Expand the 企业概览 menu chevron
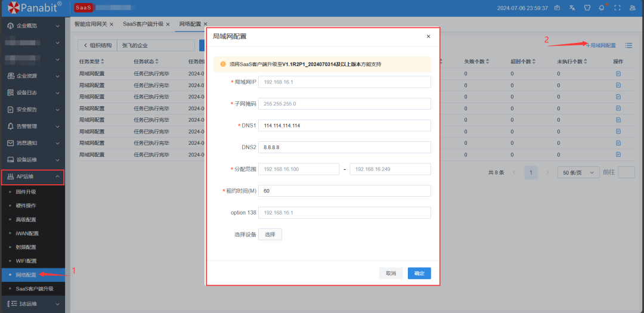The width and height of the screenshot is (644, 313). click(57, 26)
